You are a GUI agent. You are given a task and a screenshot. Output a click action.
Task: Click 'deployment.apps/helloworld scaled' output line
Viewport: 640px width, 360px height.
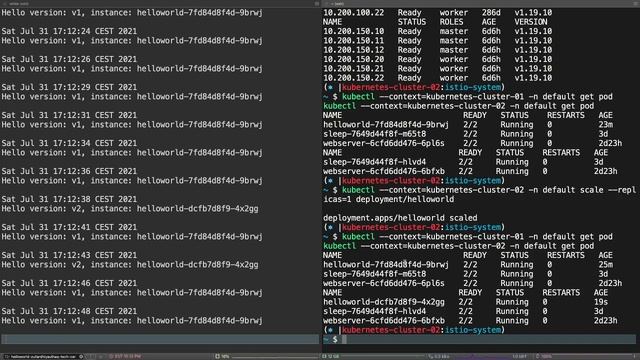click(400, 218)
